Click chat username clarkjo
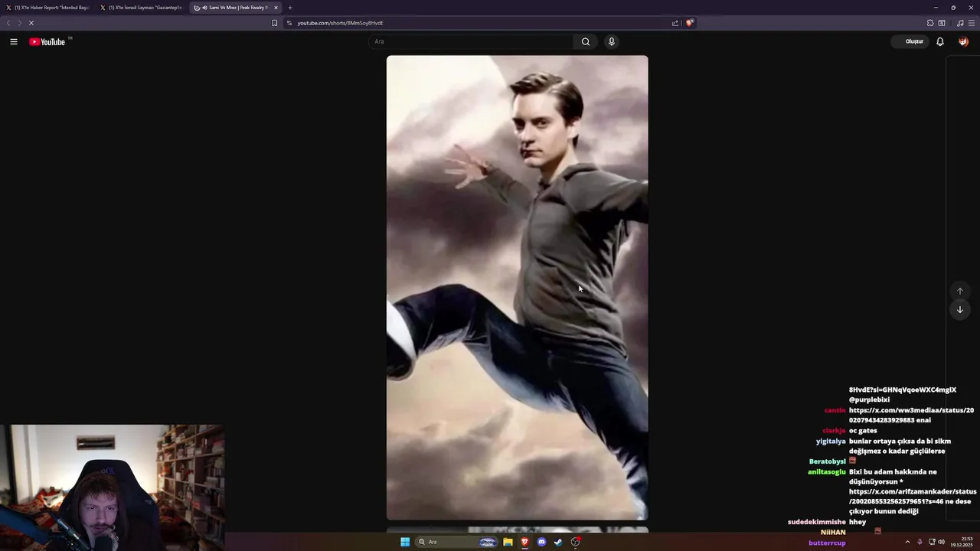Image resolution: width=980 pixels, height=551 pixels. click(834, 431)
